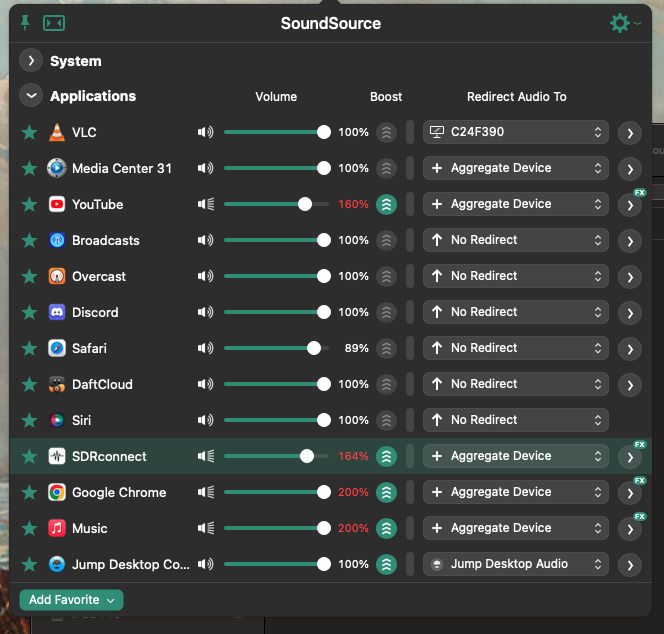The width and height of the screenshot is (664, 634).
Task: Open YouTube Aggregate Device dropdown
Action: (x=516, y=204)
